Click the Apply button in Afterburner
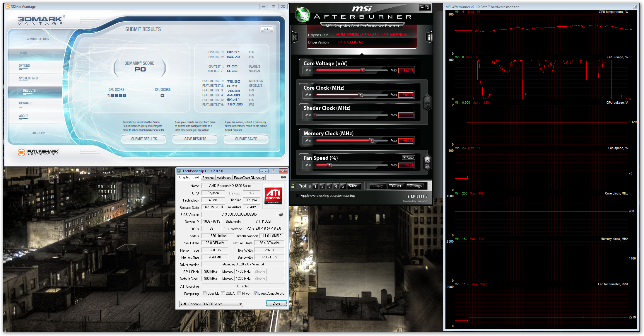Viewport: 644px width, 336px height. [378, 186]
